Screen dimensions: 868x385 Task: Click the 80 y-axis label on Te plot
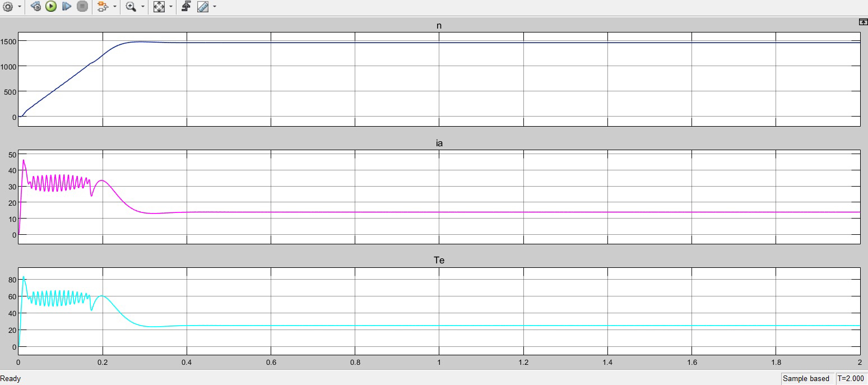pos(12,279)
